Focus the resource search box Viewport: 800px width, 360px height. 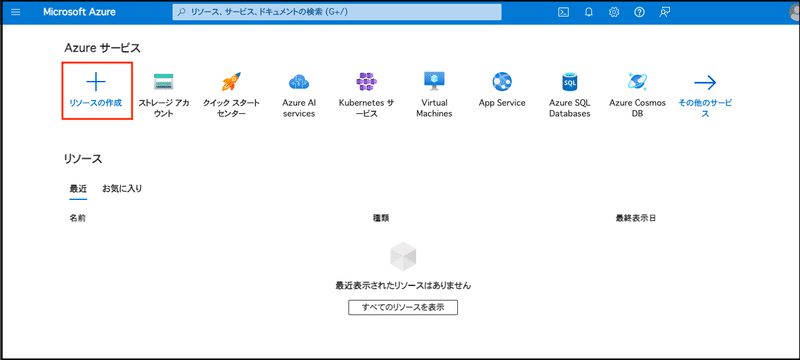pos(337,12)
